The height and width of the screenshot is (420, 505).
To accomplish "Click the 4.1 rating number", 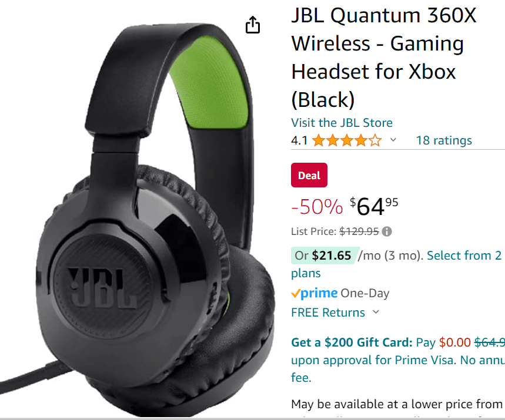I will pos(299,140).
